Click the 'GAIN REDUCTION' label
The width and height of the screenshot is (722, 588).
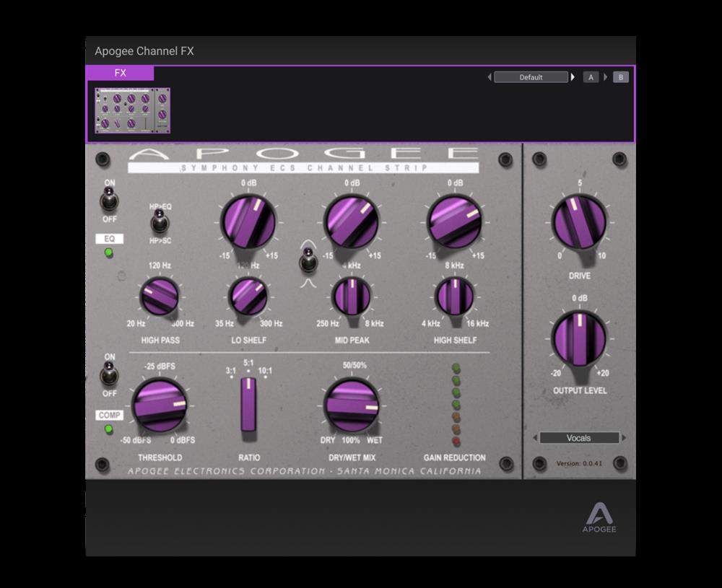[454, 458]
